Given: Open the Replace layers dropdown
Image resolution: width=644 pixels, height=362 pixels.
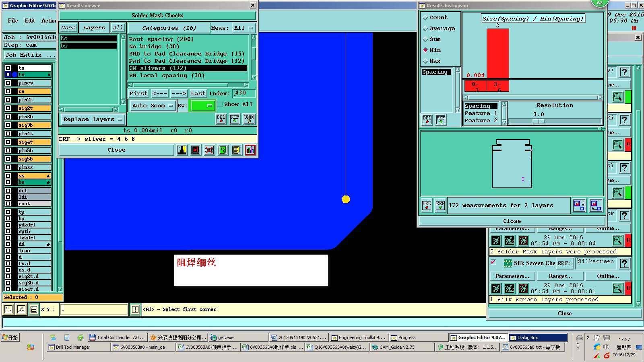Looking at the screenshot, I should [93, 119].
